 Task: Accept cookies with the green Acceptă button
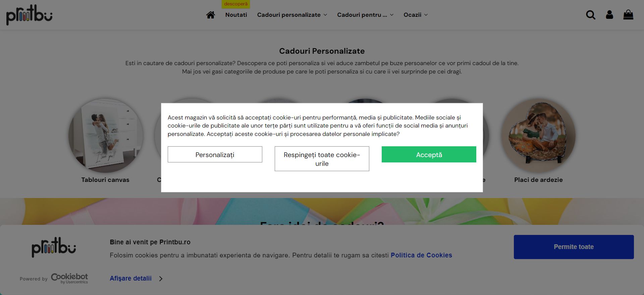point(429,154)
